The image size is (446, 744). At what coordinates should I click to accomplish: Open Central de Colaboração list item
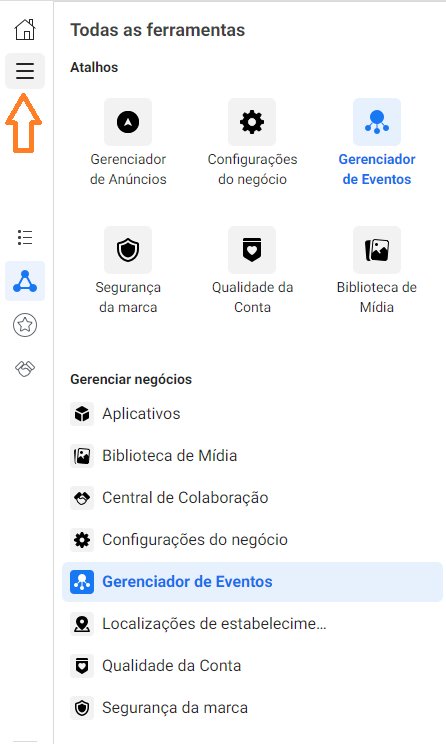pyautogui.click(x=252, y=498)
